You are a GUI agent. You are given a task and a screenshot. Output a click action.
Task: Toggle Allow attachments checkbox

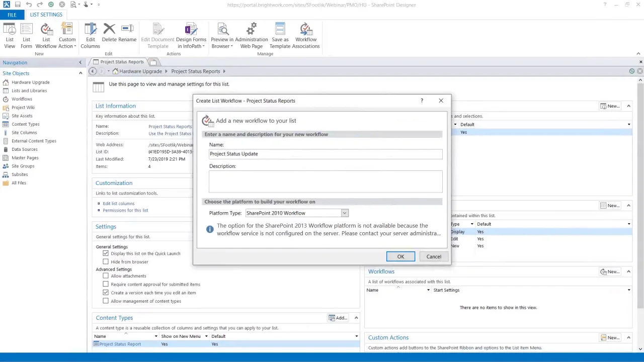pos(106,276)
